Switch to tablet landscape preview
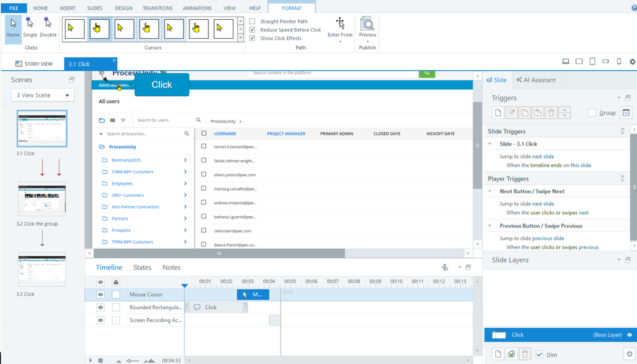Image resolution: width=637 pixels, height=364 pixels. coord(579,61)
